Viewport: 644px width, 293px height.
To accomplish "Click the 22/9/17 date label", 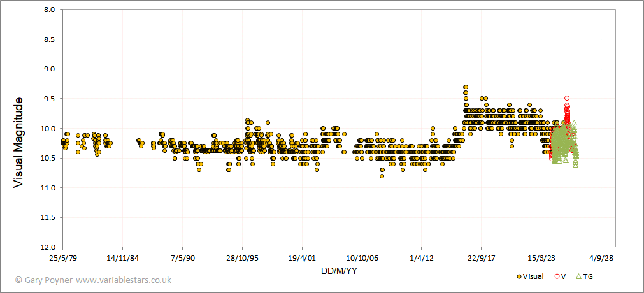I will [x=482, y=259].
